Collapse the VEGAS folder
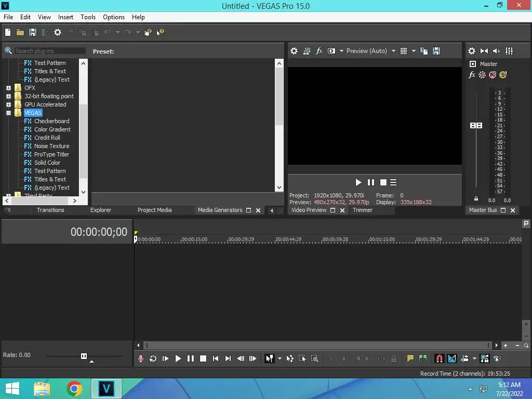 [8, 113]
